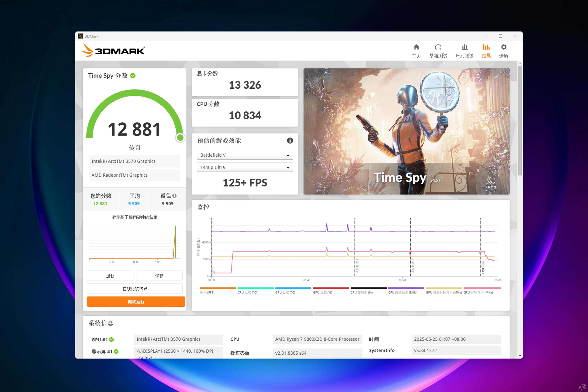Click the vertical scrollbar thumb

520,121
